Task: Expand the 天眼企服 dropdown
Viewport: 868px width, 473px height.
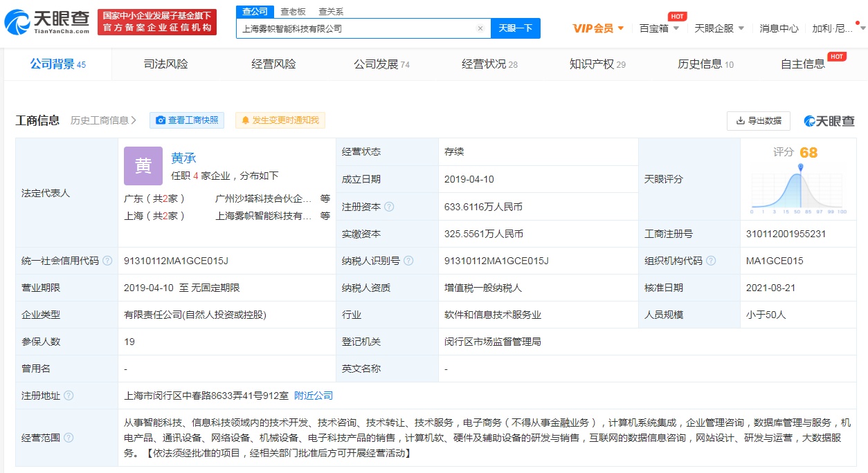Action: 719,28
